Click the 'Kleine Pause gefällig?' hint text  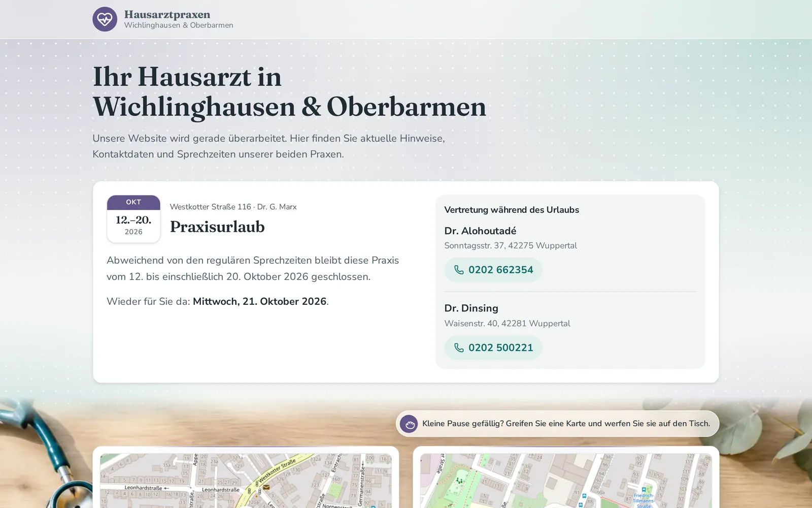click(x=566, y=424)
